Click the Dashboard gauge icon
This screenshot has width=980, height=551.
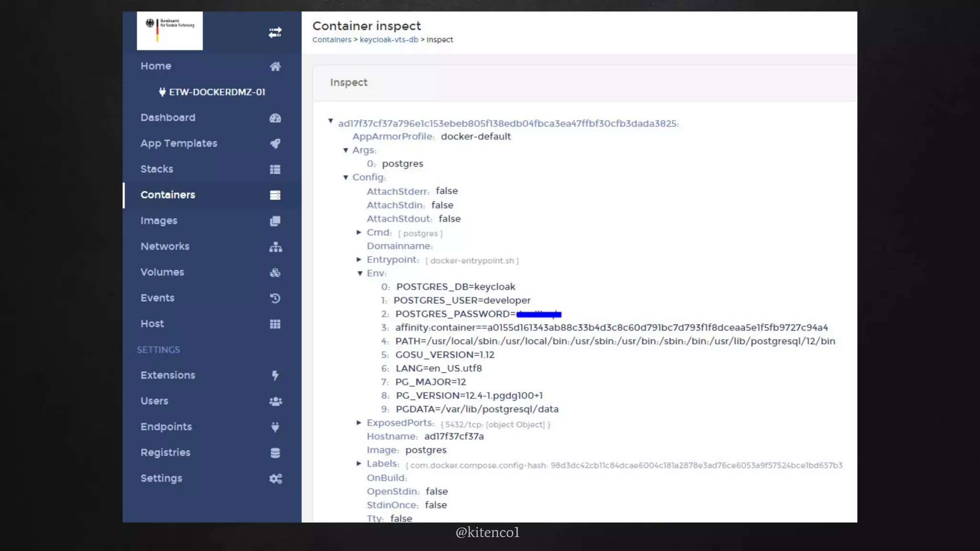tap(275, 118)
